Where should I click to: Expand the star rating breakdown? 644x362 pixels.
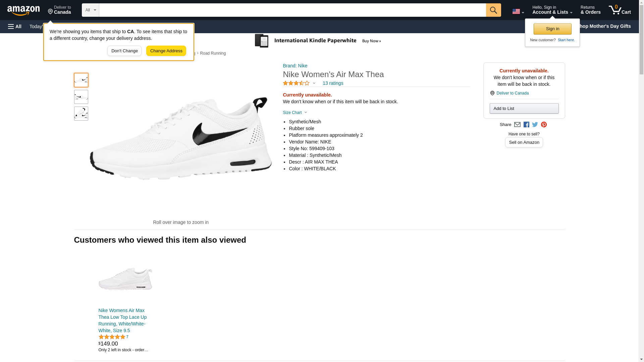click(x=299, y=83)
